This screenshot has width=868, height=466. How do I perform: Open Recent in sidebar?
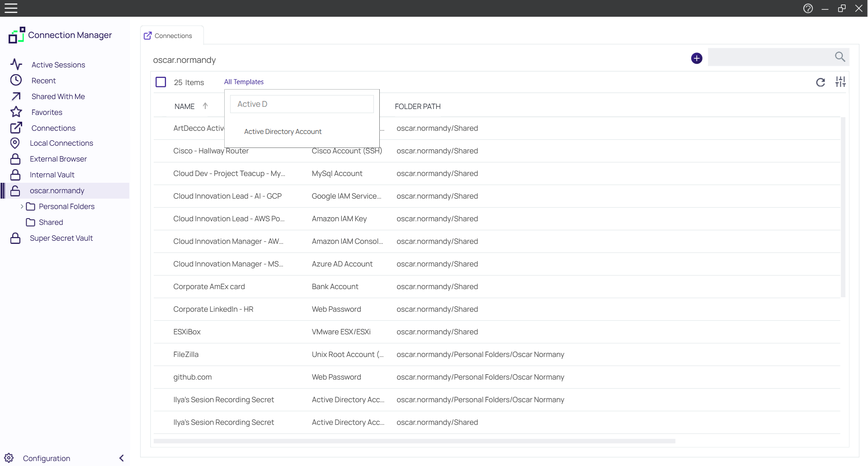[x=43, y=81]
